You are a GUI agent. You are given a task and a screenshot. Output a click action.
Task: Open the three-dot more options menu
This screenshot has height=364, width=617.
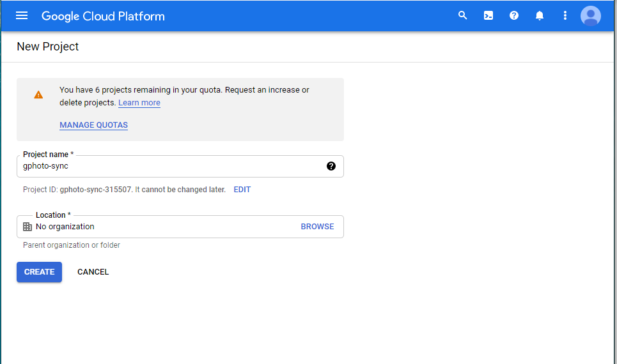tap(565, 16)
